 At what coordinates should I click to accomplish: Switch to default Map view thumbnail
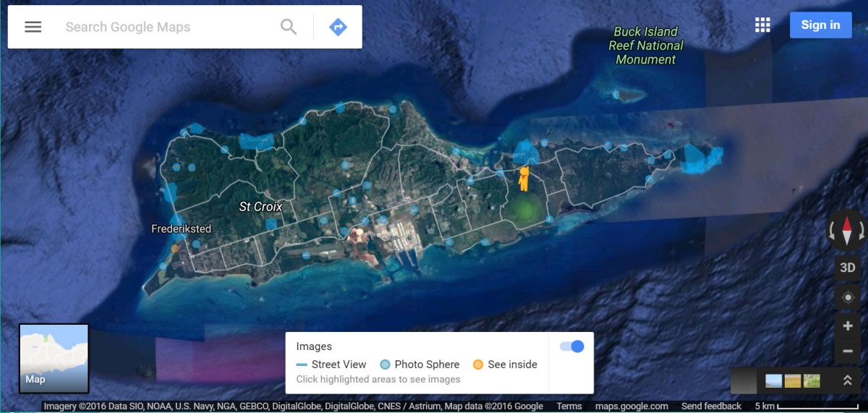tap(54, 358)
